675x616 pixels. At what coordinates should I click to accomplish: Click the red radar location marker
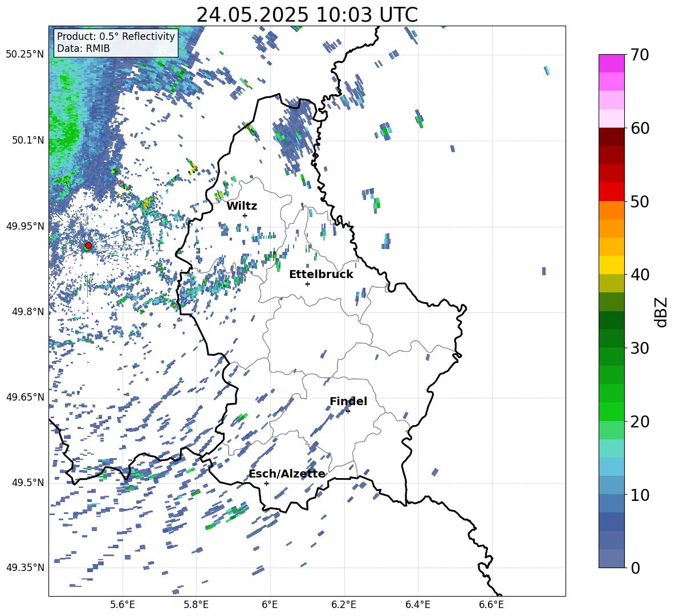tap(88, 246)
